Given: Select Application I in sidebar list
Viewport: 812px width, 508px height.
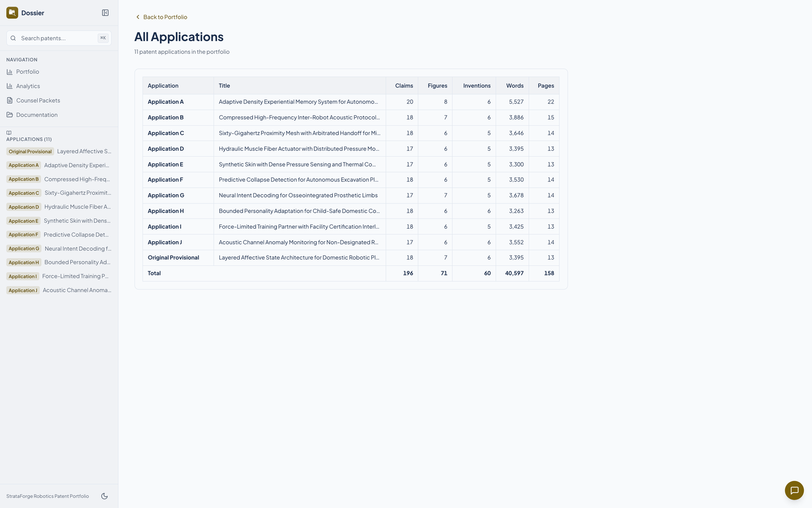Looking at the screenshot, I should point(59,276).
